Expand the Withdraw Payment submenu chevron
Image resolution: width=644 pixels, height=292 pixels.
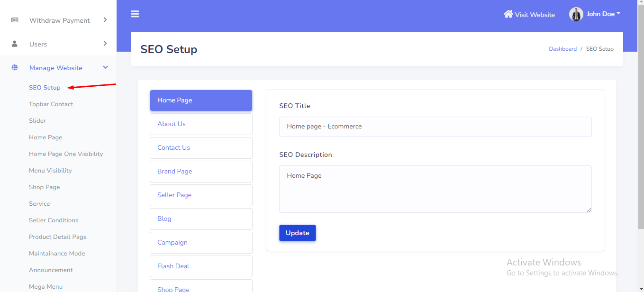(105, 20)
